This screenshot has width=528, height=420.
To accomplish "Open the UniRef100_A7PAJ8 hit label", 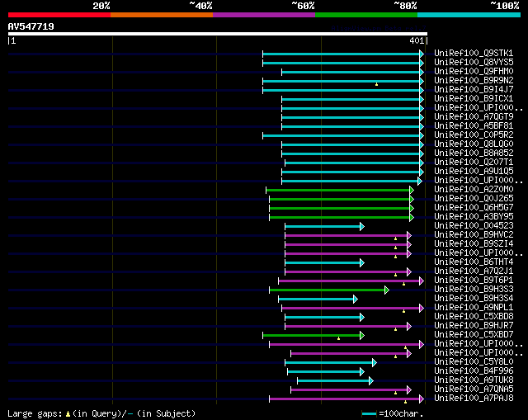I will click(474, 399).
